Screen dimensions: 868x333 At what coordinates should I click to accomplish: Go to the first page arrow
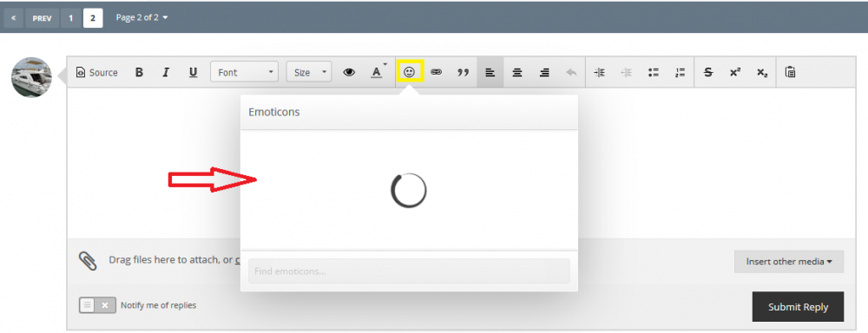[13, 17]
